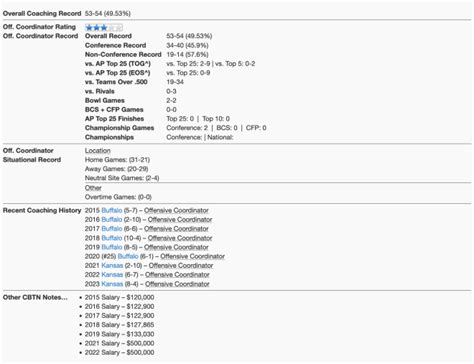
Task: Click the 2022 Salary – $500,000 note
Action: (x=119, y=353)
